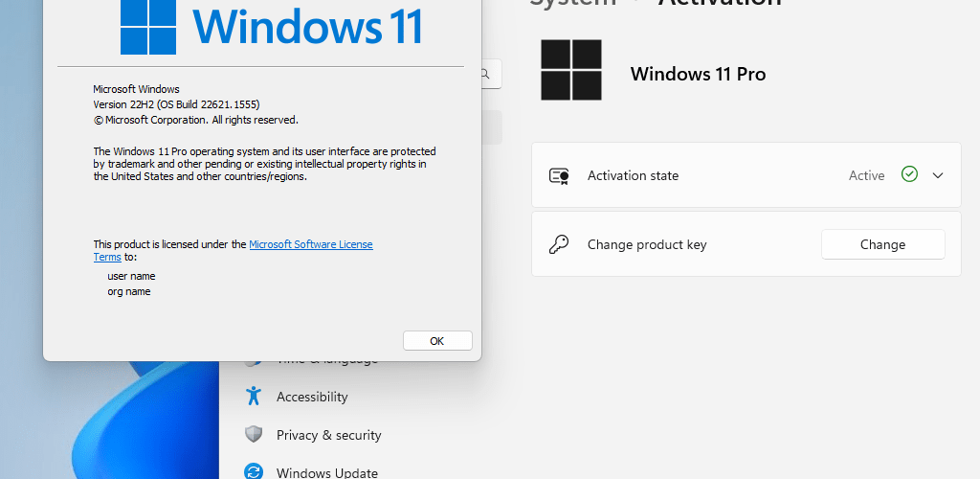Expand Activation state with the chevron arrow
This screenshot has height=479, width=980.
938,175
